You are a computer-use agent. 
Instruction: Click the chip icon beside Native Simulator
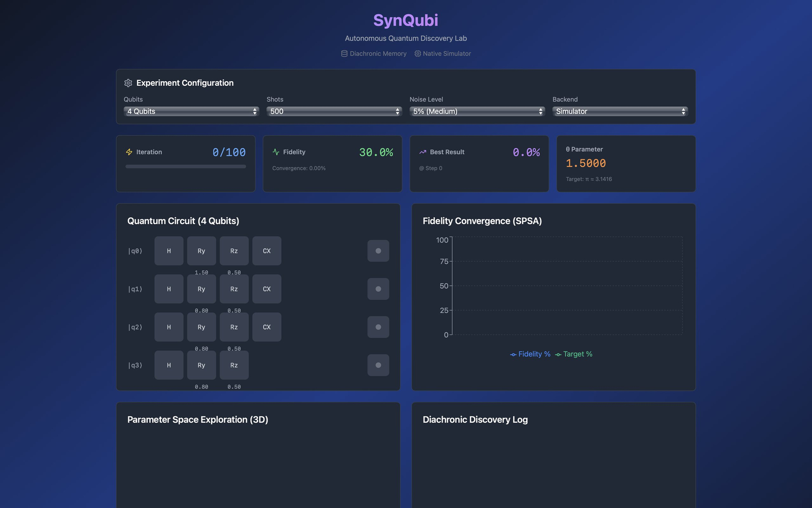(417, 53)
